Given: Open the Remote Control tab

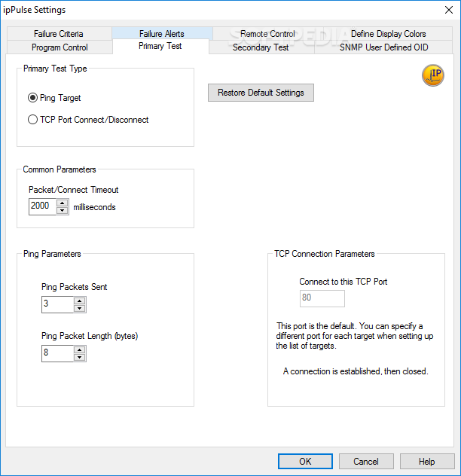Looking at the screenshot, I should click(x=267, y=33).
